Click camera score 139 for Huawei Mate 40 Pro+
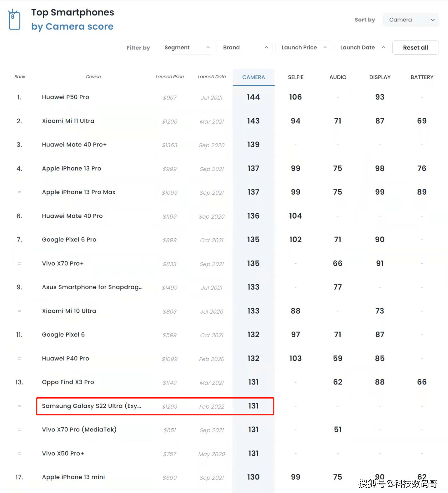Screen dimensions: 448x493 pyautogui.click(x=253, y=145)
